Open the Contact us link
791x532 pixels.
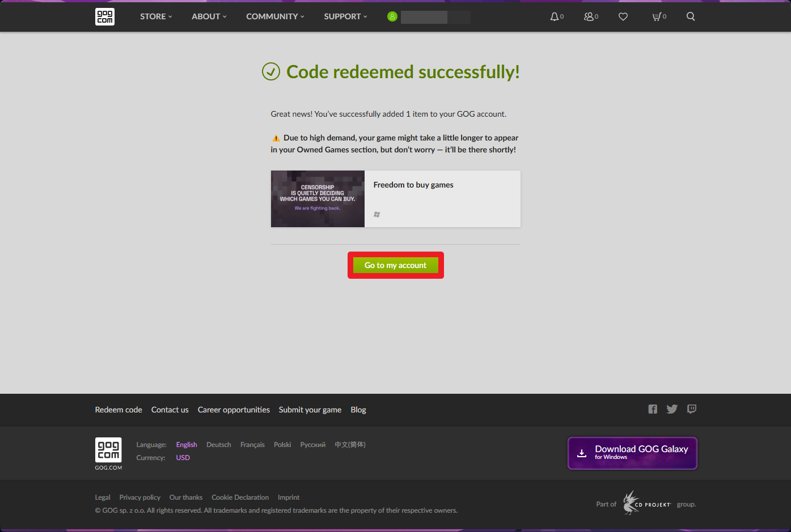click(170, 410)
